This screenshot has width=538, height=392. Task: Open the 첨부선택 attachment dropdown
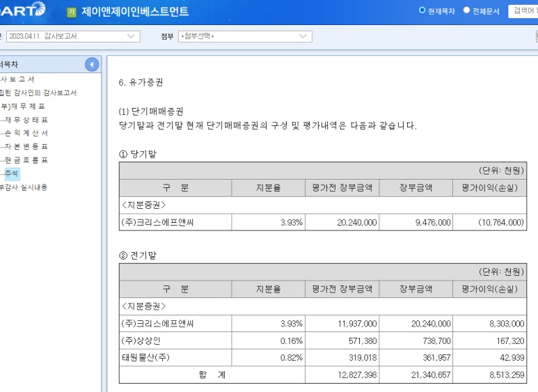click(245, 36)
